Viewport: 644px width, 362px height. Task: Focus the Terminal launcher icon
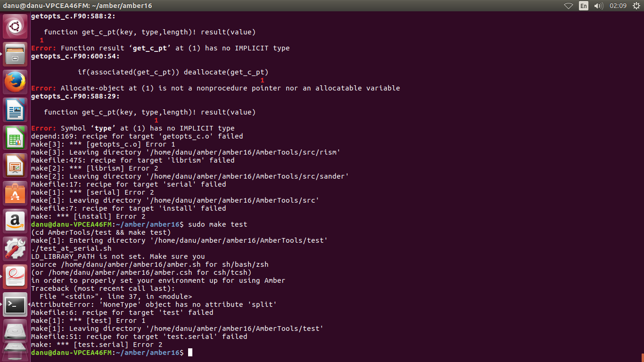point(15,304)
